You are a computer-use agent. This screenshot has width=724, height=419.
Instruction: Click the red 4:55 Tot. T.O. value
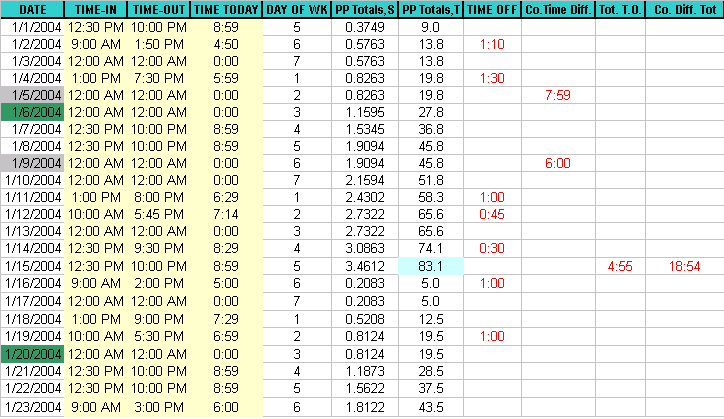click(621, 266)
